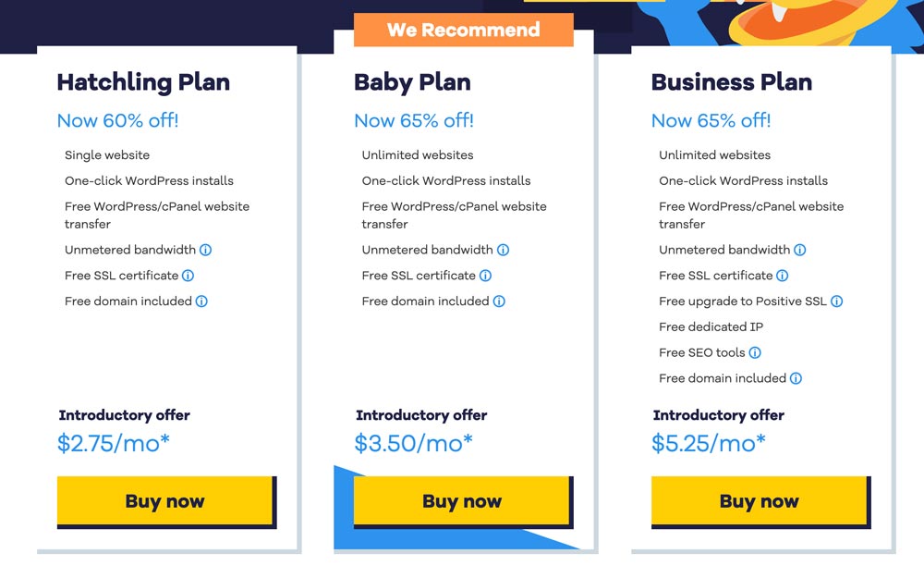The height and width of the screenshot is (578, 924).
Task: Open info icon for Baby Plan Free domain included
Action: (499, 301)
